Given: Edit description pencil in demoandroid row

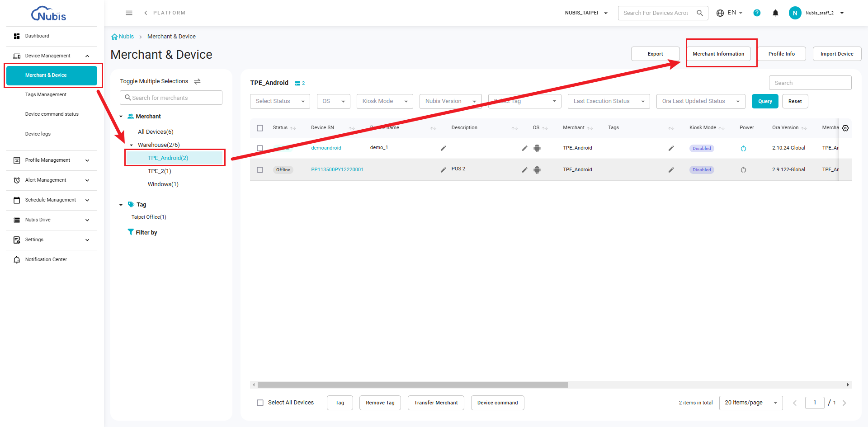Looking at the screenshot, I should tap(524, 148).
